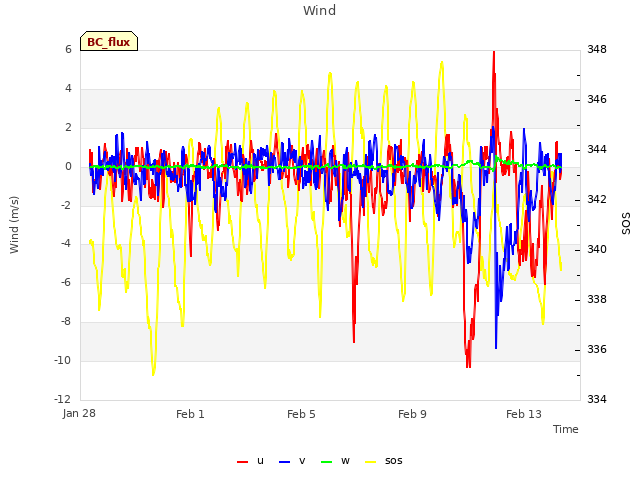
Task: Click the BC_flux label tag
Action: (109, 41)
